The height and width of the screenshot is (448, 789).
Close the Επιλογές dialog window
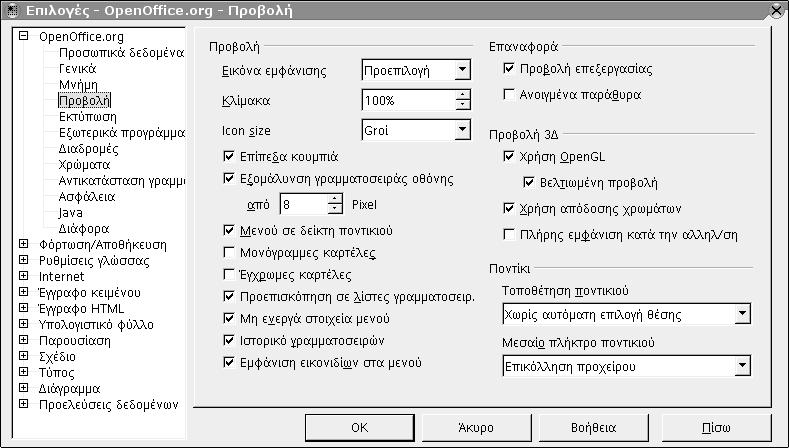pos(777,11)
